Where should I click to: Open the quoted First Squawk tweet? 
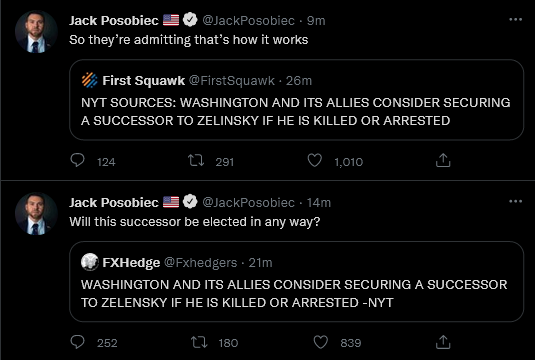coord(297,100)
